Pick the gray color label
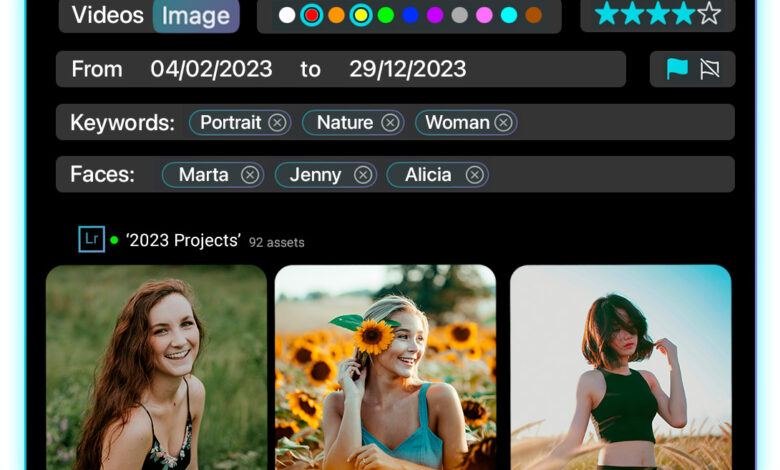This screenshot has width=780, height=470. coord(460,15)
